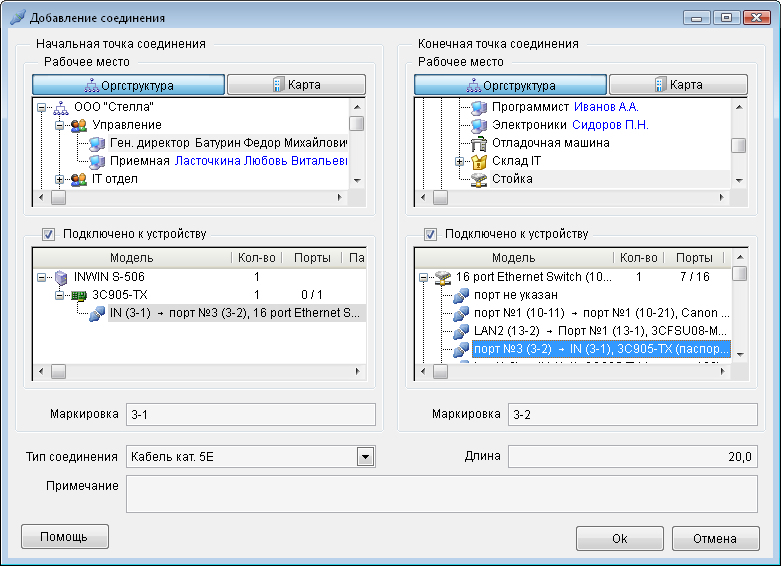Image resolution: width=781 pixels, height=566 pixels.
Task: Click the Отмена button
Action: [715, 539]
